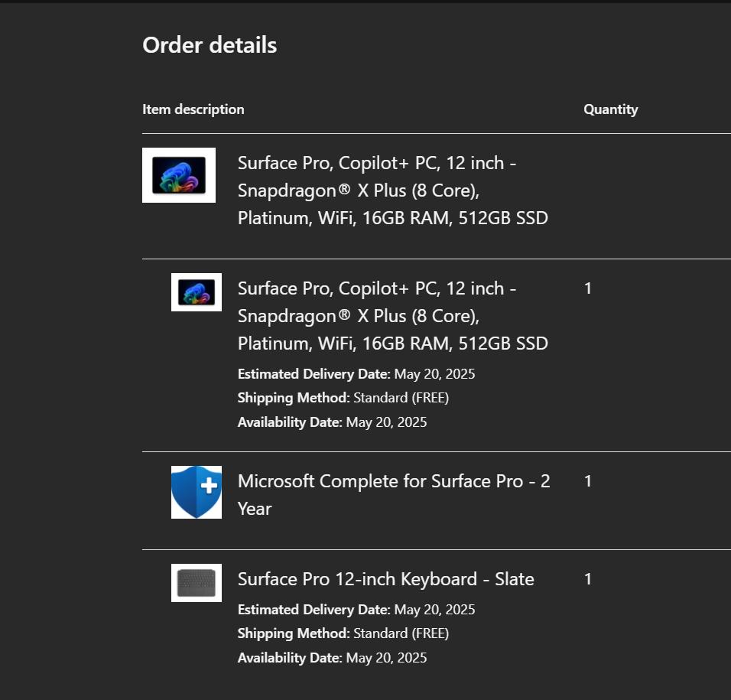Click the Item description column header
The height and width of the screenshot is (700, 731).
[x=193, y=109]
